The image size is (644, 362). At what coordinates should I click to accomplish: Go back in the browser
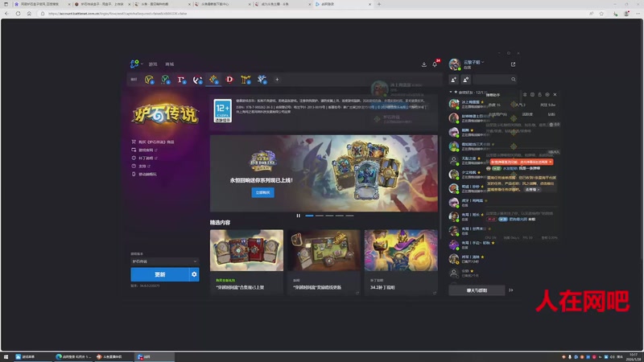tap(6, 14)
